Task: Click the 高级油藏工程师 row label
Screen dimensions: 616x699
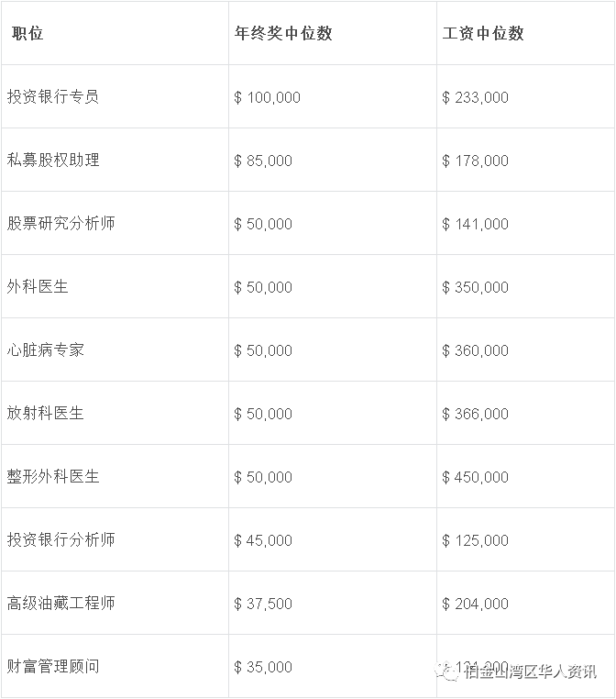Action: pos(61,603)
